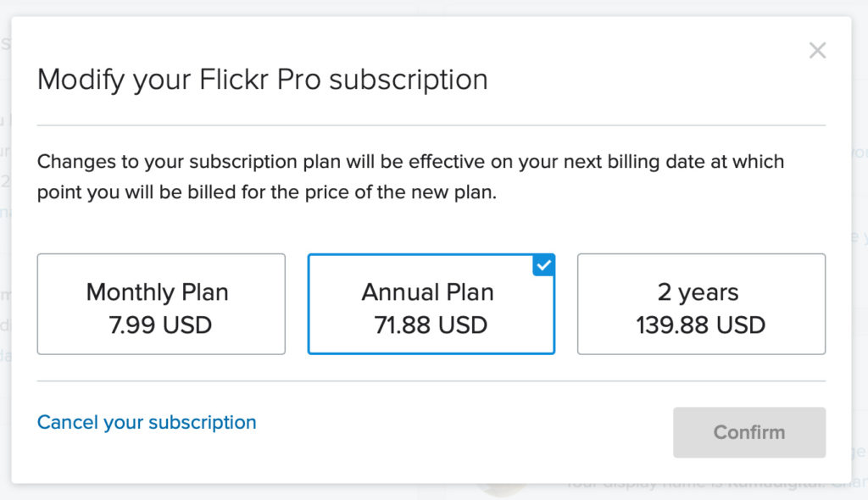The width and height of the screenshot is (868, 500).
Task: Click the Annual Plan title text
Action: (427, 292)
